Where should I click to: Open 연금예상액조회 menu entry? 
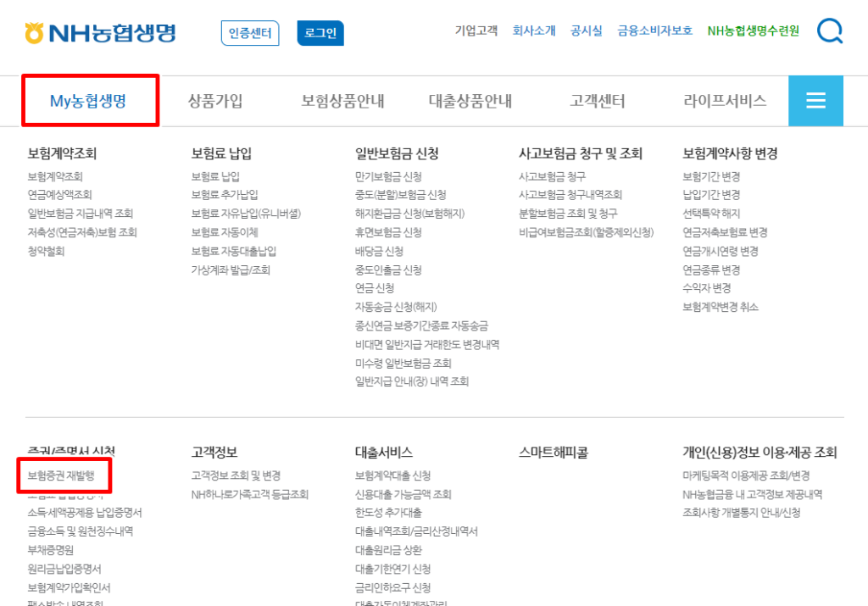60,195
